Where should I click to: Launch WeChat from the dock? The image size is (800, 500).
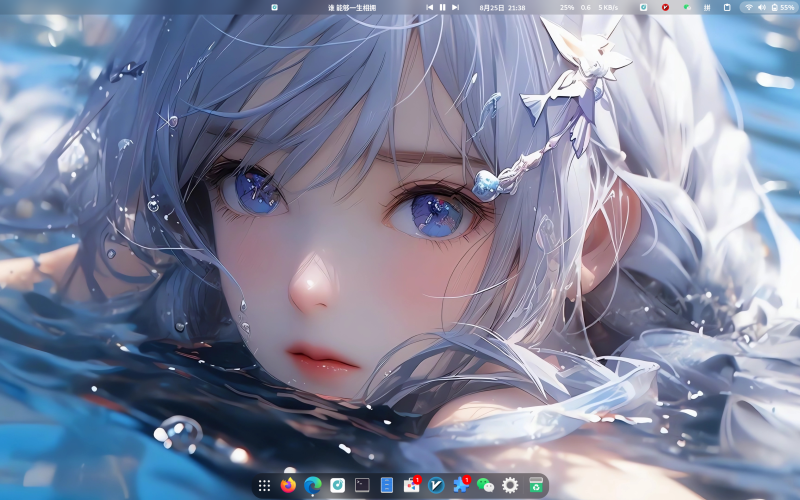pos(486,485)
